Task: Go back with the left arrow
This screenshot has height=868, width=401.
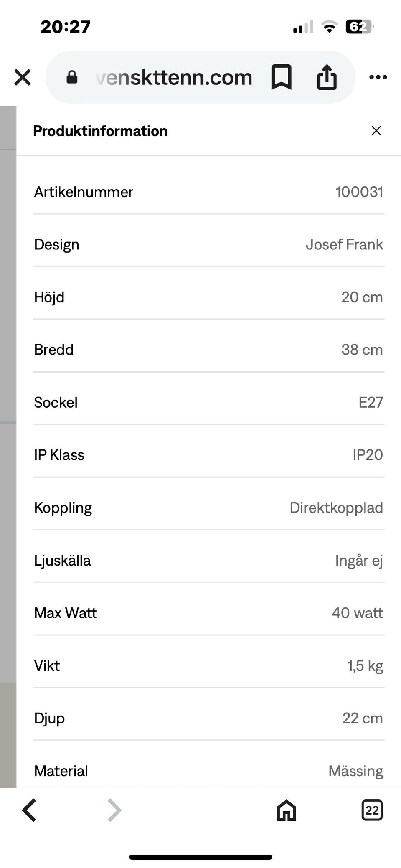Action: pos(29,810)
